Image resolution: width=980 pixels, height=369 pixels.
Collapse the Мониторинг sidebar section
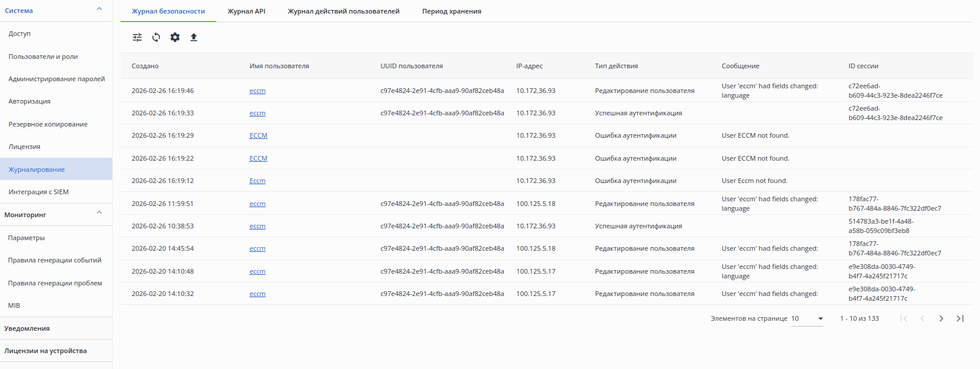[99, 213]
